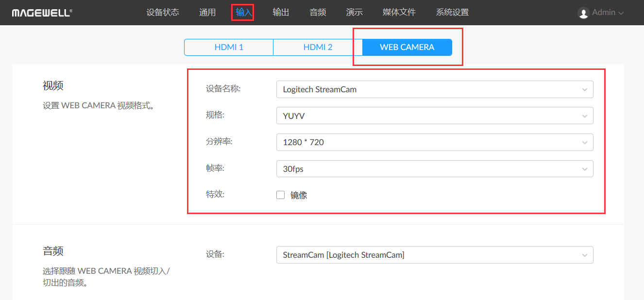The image size is (644, 300).
Task: Click the 设备名称: label
Action: (223, 89)
